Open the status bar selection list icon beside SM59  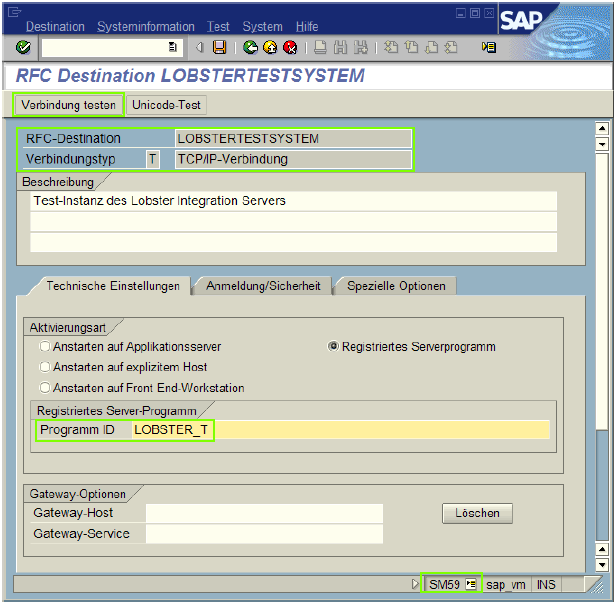(x=471, y=584)
